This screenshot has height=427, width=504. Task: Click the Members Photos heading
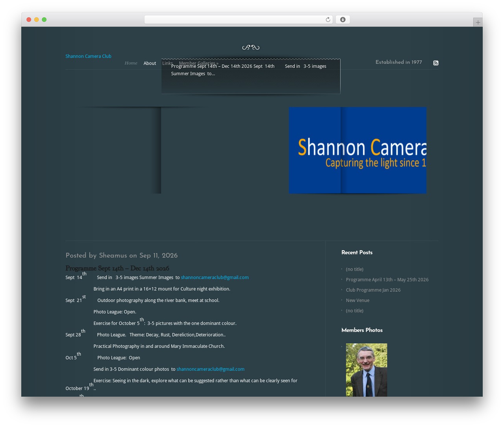(362, 330)
